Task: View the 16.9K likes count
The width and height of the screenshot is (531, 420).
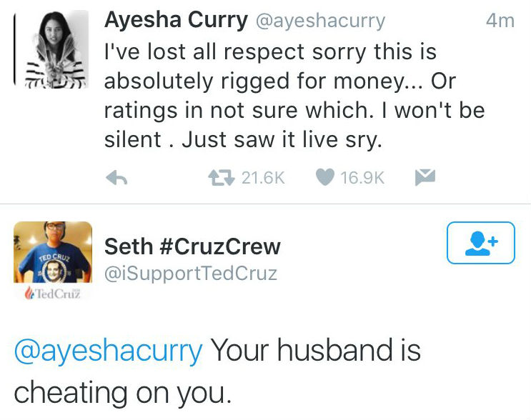Action: [362, 178]
